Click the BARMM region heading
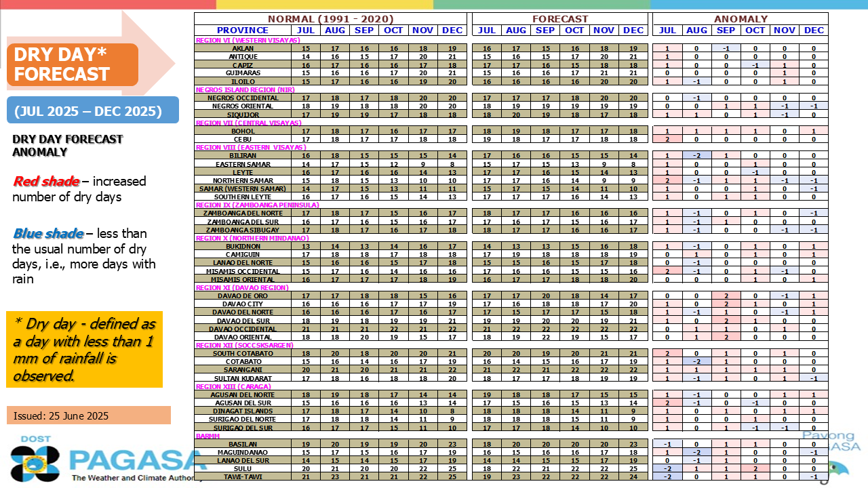The height and width of the screenshot is (488, 868). coord(206,436)
